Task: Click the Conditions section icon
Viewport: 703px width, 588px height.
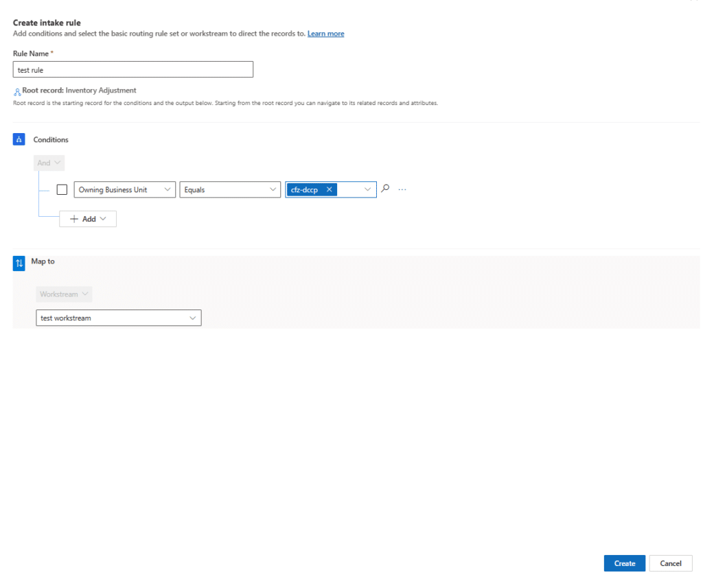Action: click(19, 139)
